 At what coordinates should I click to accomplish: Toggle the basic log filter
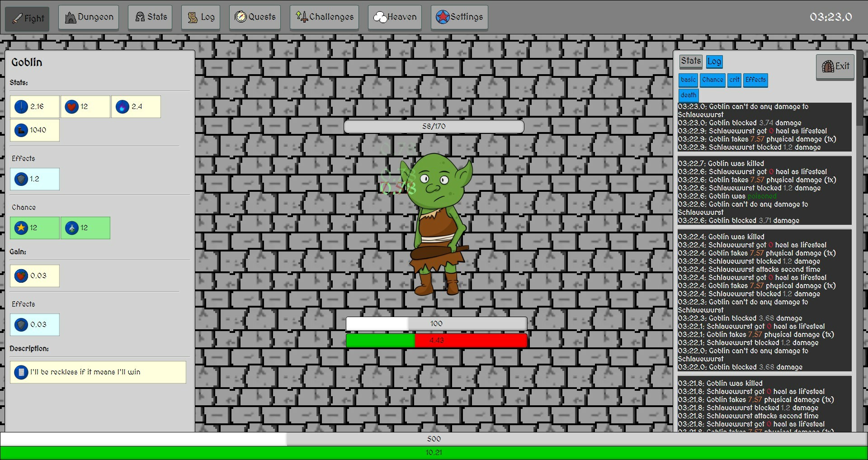688,80
